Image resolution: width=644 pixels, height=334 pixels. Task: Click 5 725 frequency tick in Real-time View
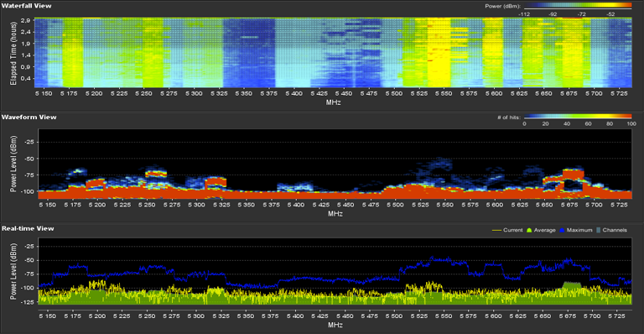(x=617, y=316)
